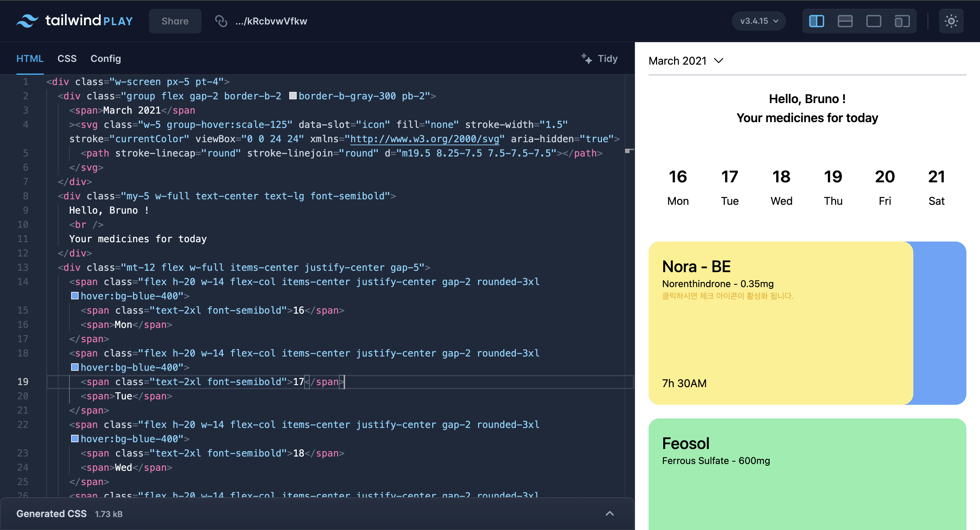Click the Tidy button
The width and height of the screenshot is (980, 530).
click(x=600, y=59)
